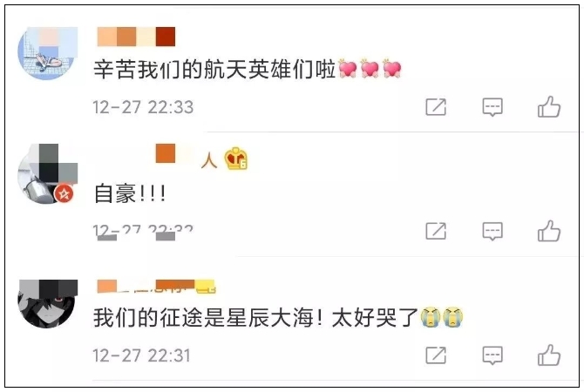Open first commenter's avatar
584x392 pixels.
click(47, 53)
